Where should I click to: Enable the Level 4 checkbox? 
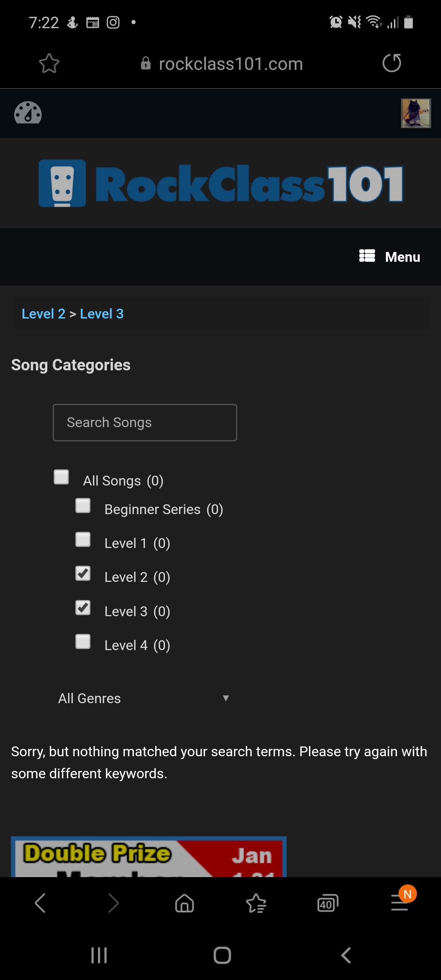(x=83, y=641)
